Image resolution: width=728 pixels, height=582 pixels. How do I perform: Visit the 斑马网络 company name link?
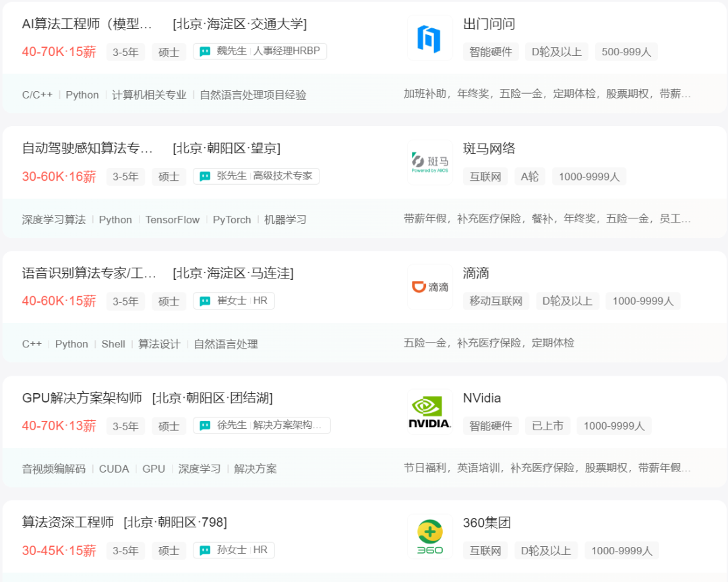(x=489, y=148)
